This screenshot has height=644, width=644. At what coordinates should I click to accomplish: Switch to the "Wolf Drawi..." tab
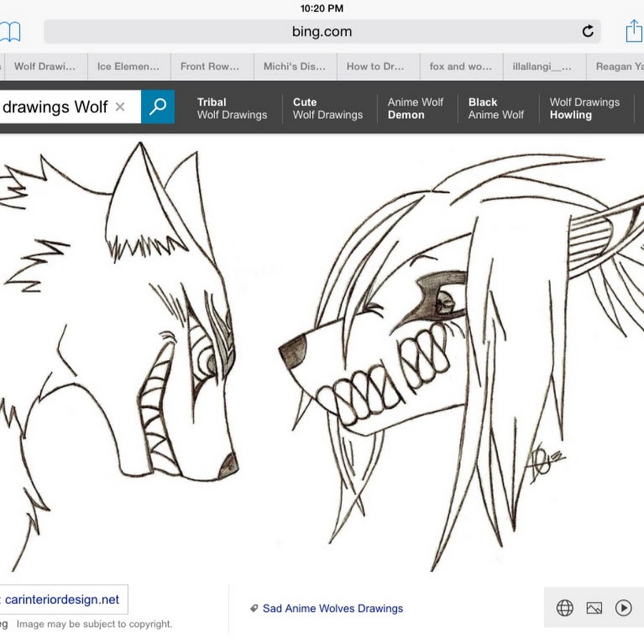44,67
